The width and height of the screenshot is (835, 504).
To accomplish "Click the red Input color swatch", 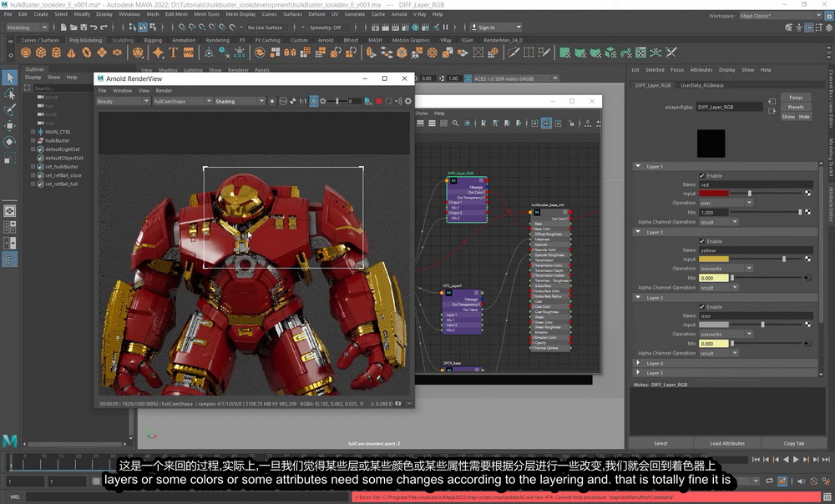I will (x=714, y=194).
